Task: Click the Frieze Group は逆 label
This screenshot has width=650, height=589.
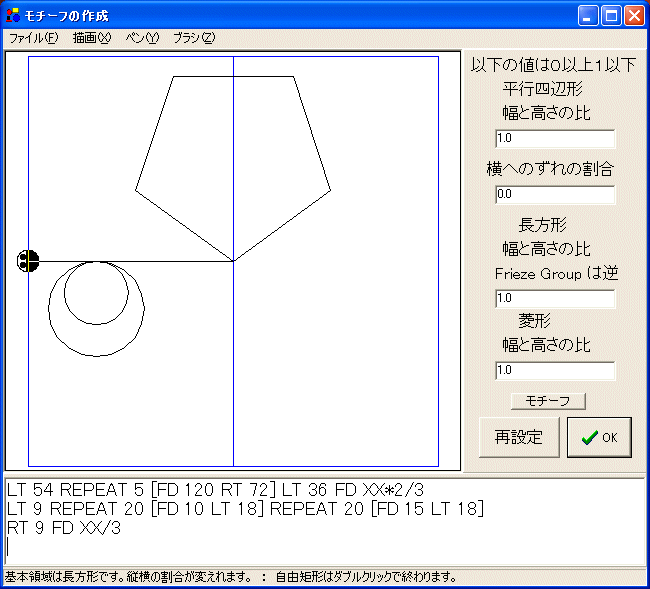Action: click(x=556, y=274)
